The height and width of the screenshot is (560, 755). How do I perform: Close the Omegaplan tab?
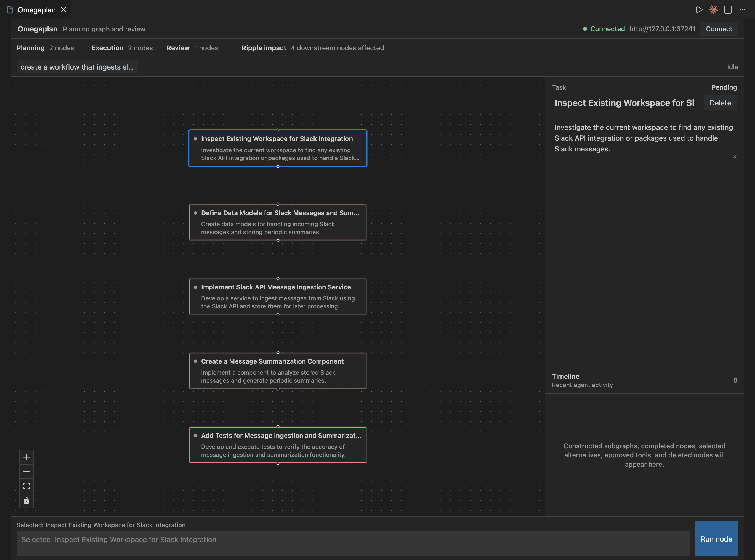[x=63, y=10]
